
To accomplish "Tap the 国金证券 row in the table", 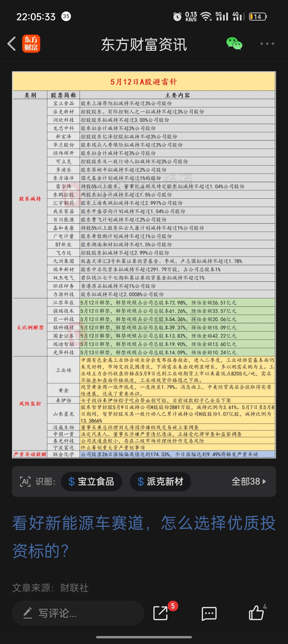I will 161,336.
